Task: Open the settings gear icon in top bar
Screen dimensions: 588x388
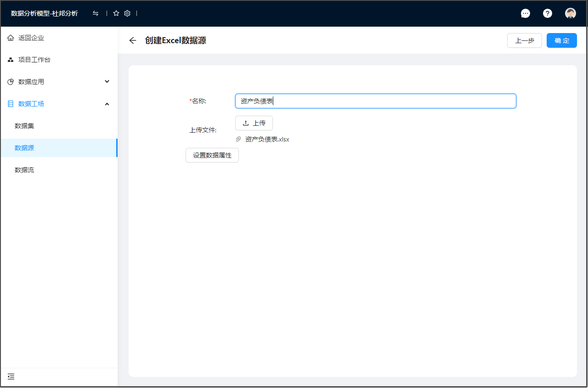Action: coord(127,13)
